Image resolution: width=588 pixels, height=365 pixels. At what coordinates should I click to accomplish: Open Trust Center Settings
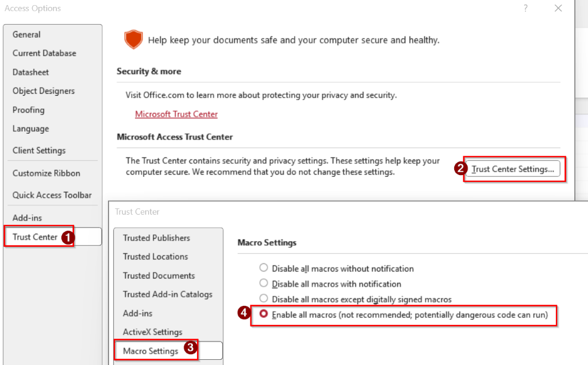point(513,168)
